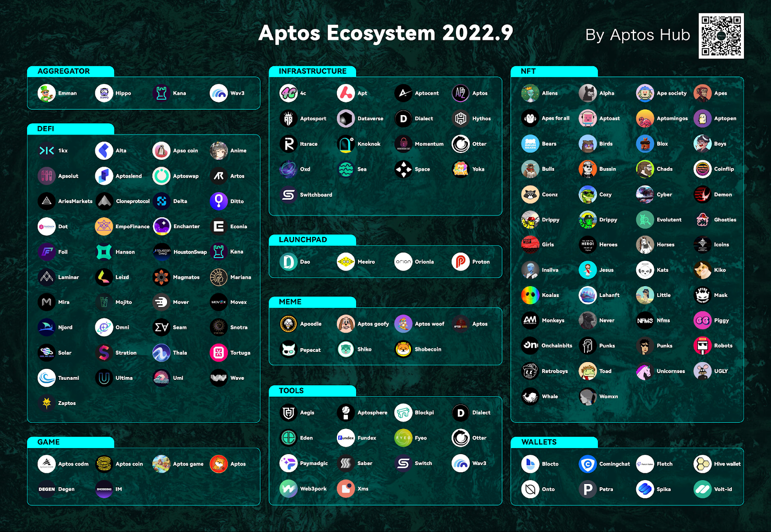Select the Zaptos star icon

(x=47, y=403)
